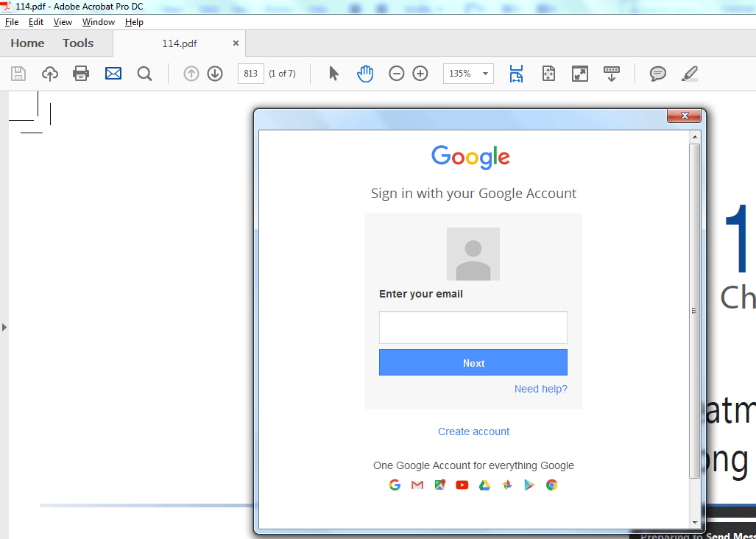Viewport: 756px width, 539px height.
Task: Select the 114.pdf document tab
Action: (x=180, y=43)
